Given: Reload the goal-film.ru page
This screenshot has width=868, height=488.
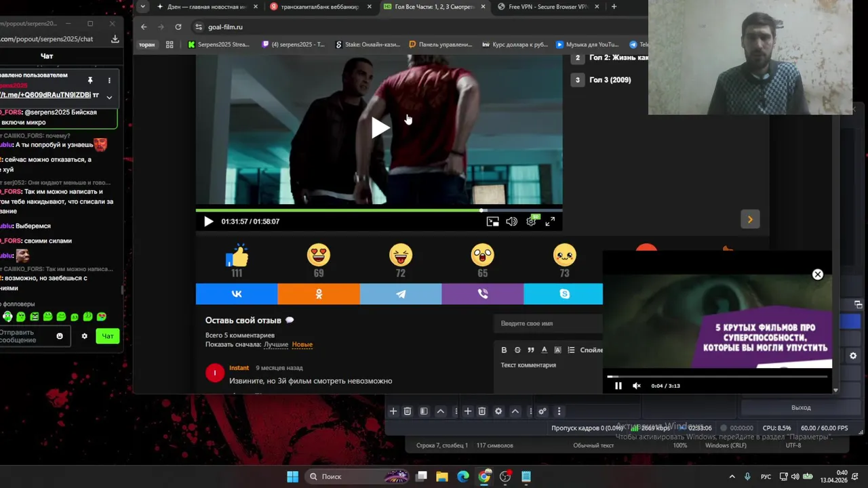Looking at the screenshot, I should point(178,27).
